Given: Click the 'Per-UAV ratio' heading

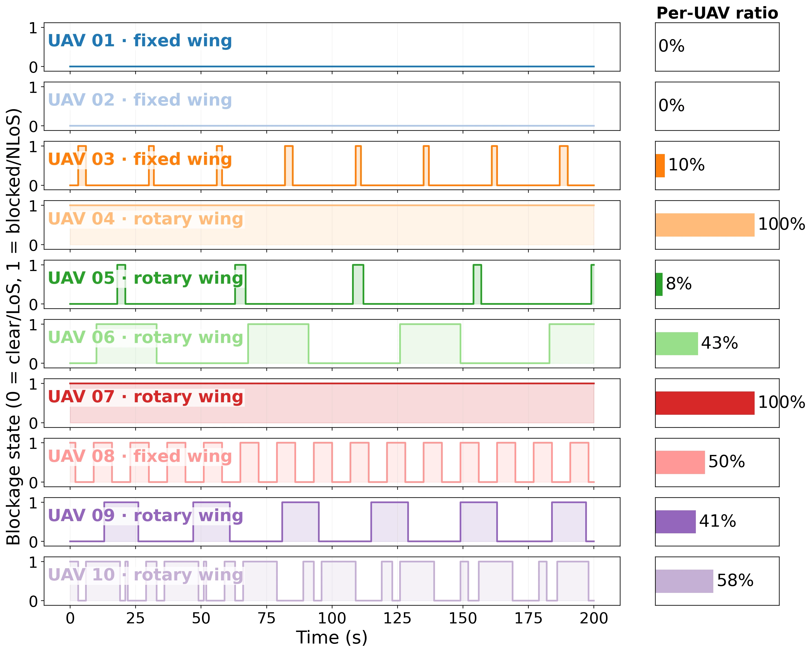Looking at the screenshot, I should (x=717, y=14).
